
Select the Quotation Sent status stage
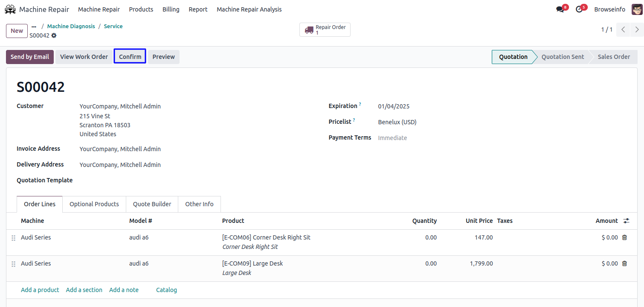[563, 57]
